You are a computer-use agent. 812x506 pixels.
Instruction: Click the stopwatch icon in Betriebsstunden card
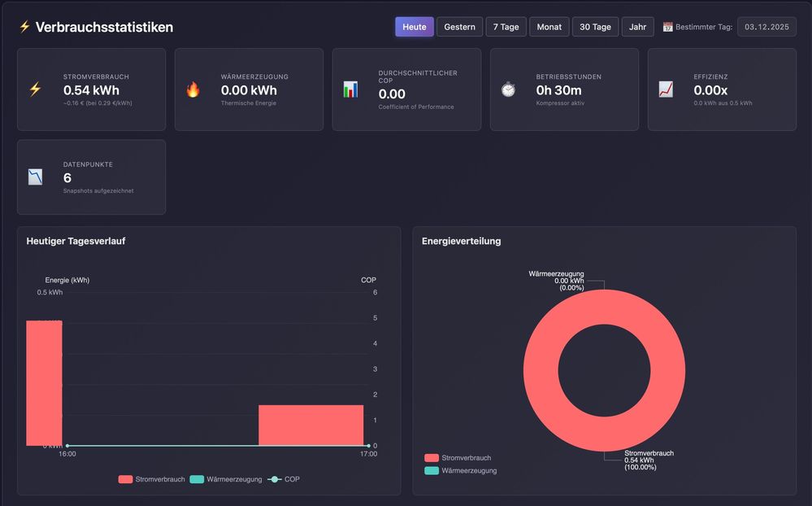pos(508,89)
